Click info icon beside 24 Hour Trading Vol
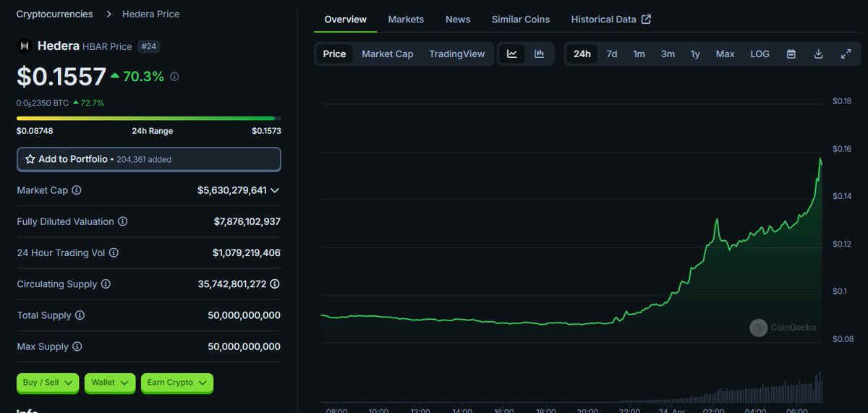The image size is (868, 413). pyautogui.click(x=114, y=253)
